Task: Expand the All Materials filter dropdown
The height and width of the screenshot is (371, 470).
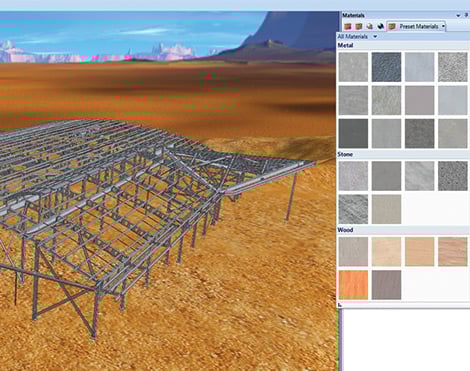Action: (375, 36)
